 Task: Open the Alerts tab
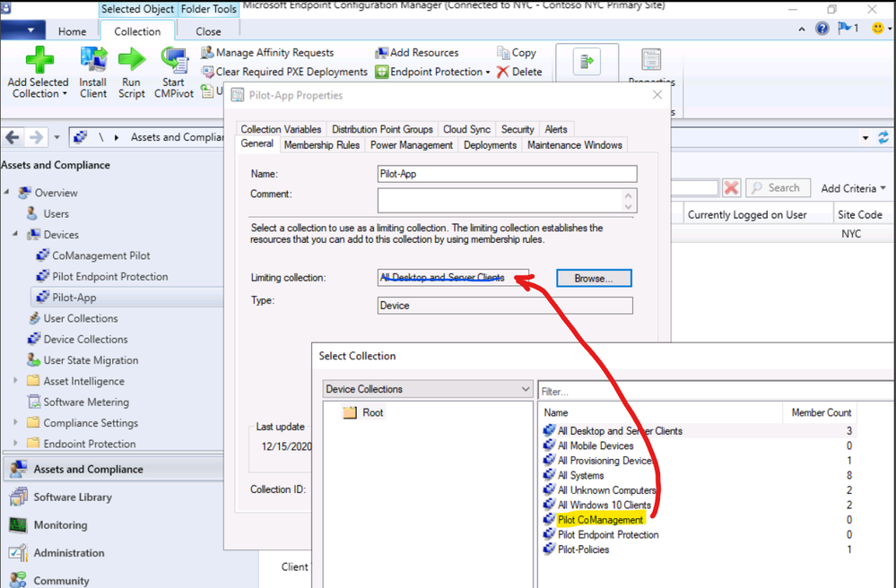556,129
